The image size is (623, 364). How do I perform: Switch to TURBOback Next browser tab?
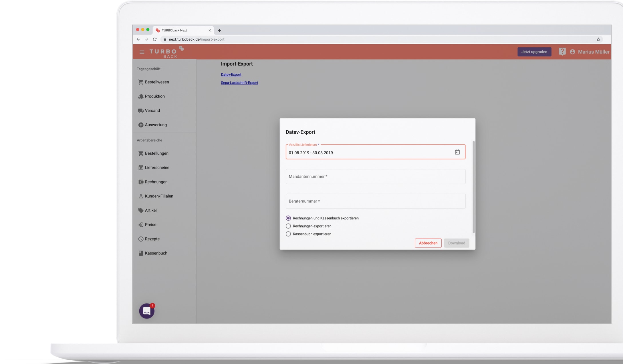pyautogui.click(x=183, y=30)
